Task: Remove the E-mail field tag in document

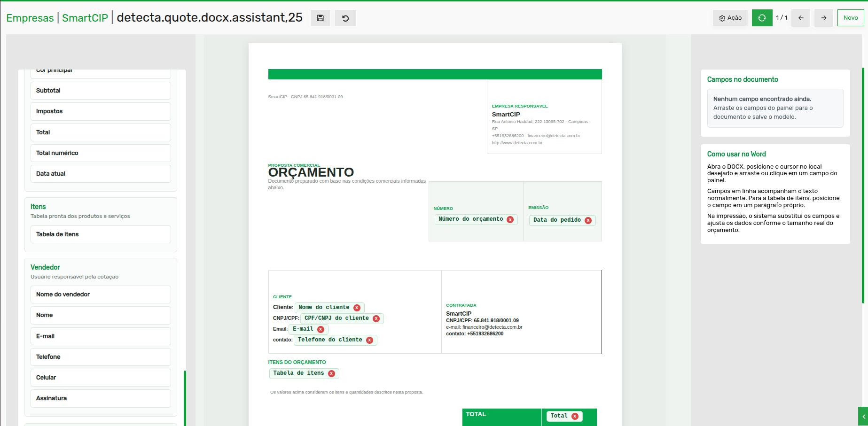Action: click(x=321, y=329)
